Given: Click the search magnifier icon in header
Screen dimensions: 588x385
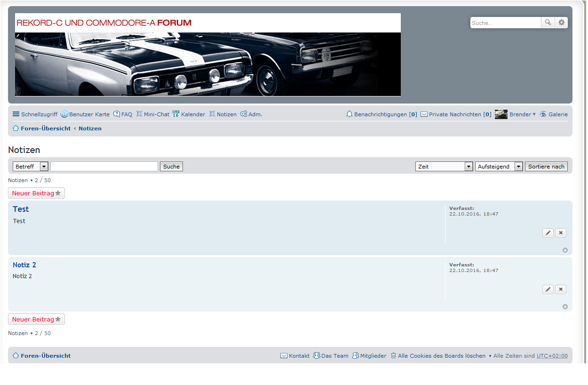Looking at the screenshot, I should (x=548, y=23).
